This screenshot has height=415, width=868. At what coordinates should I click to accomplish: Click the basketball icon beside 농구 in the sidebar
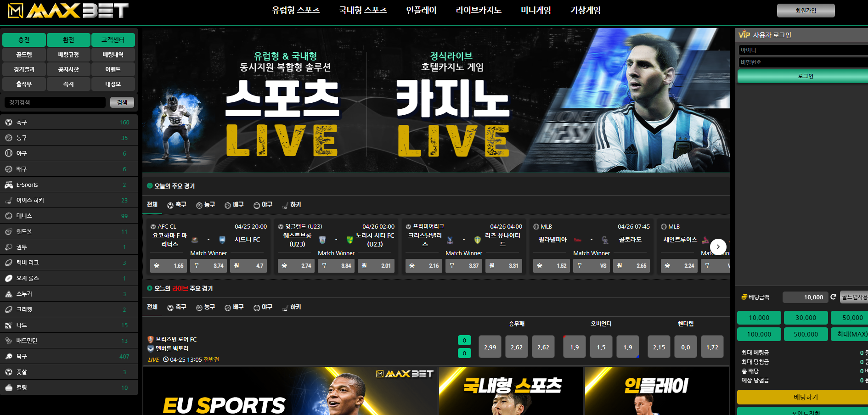(9, 138)
